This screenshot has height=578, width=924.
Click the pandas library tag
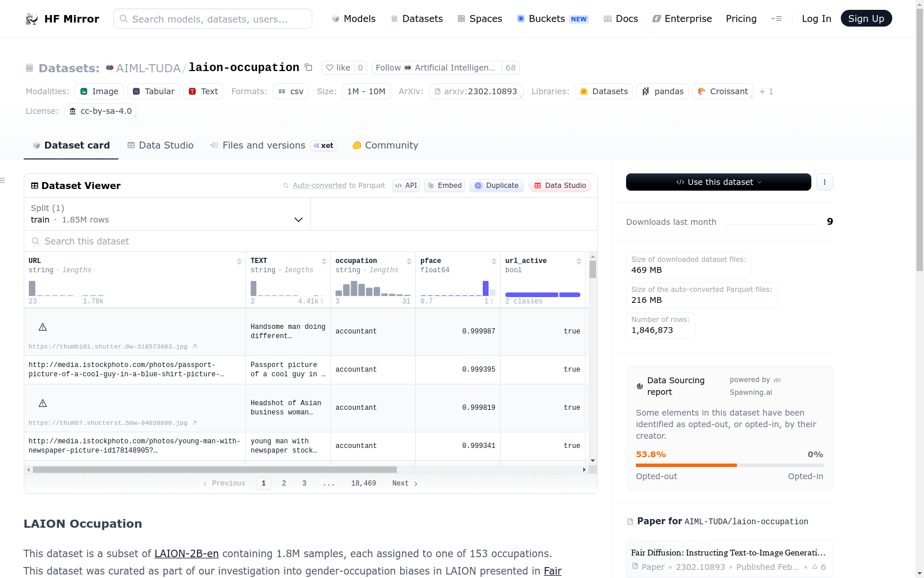point(662,91)
